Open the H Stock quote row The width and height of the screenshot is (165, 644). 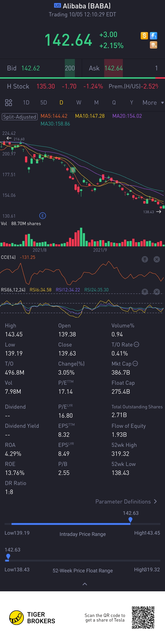pos(82,86)
